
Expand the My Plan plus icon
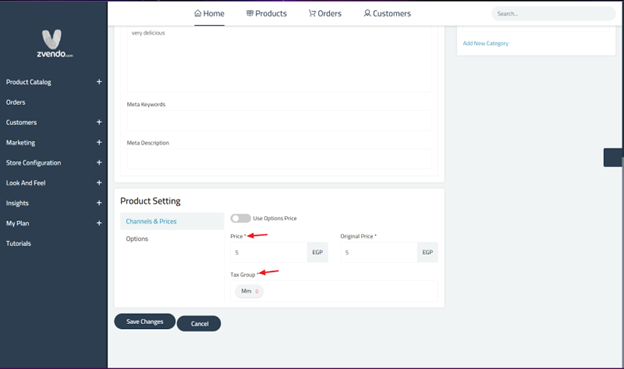point(99,223)
